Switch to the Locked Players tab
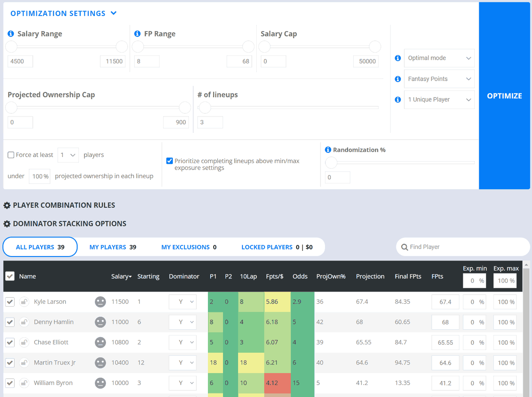The height and width of the screenshot is (397, 532). 277,247
